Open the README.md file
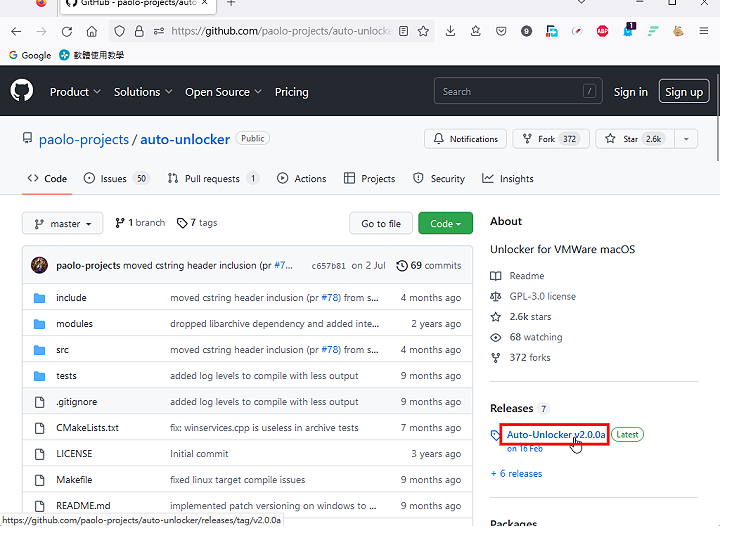This screenshot has height=542, width=729. tap(83, 506)
